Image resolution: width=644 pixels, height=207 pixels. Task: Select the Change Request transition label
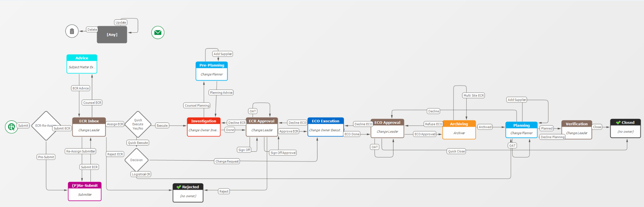pyautogui.click(x=227, y=161)
